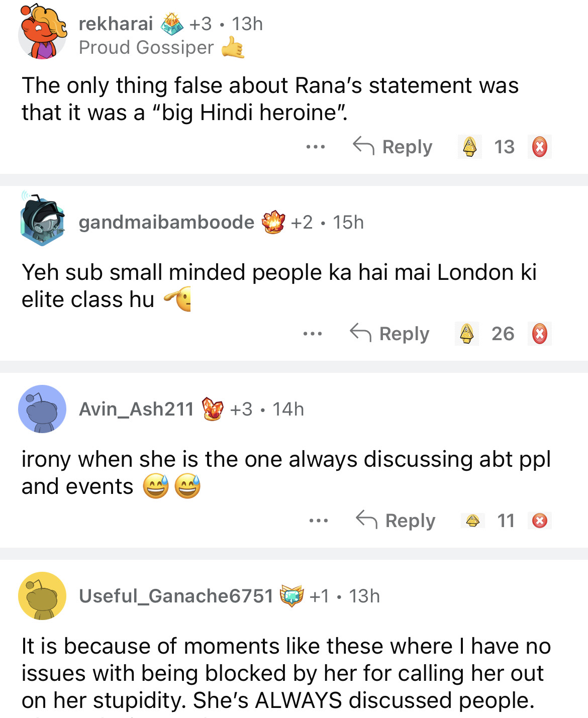Viewport: 588px width, 718px height.
Task: Reply to gandmaibamboode's comment
Action: [389, 334]
